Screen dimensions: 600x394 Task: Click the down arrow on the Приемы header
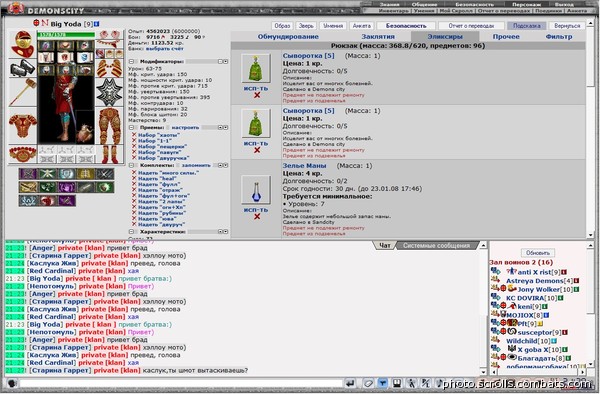click(226, 127)
